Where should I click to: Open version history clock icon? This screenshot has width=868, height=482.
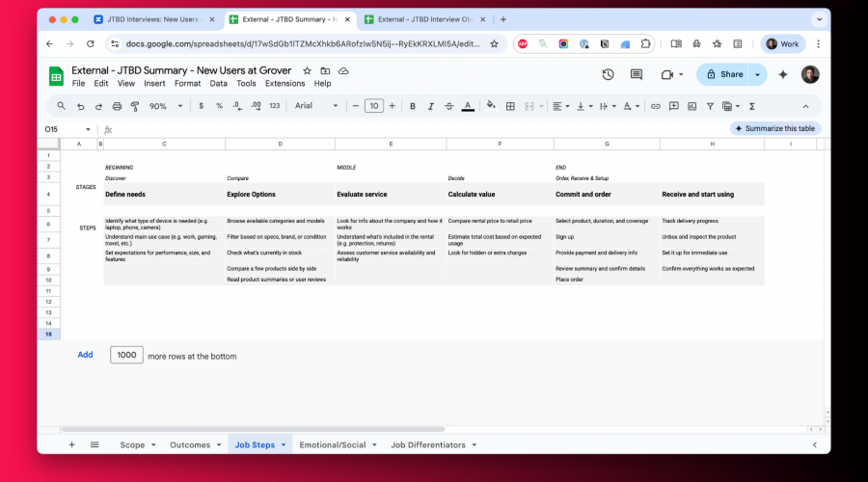point(608,74)
